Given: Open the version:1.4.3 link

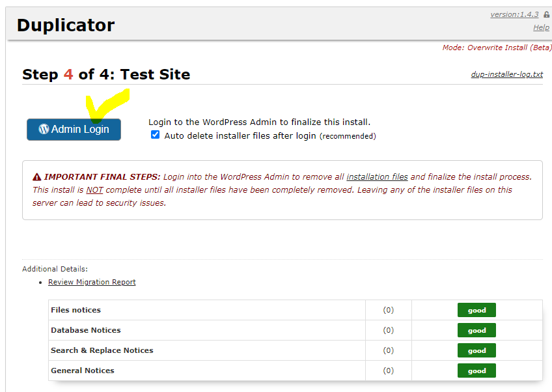Looking at the screenshot, I should click(514, 14).
